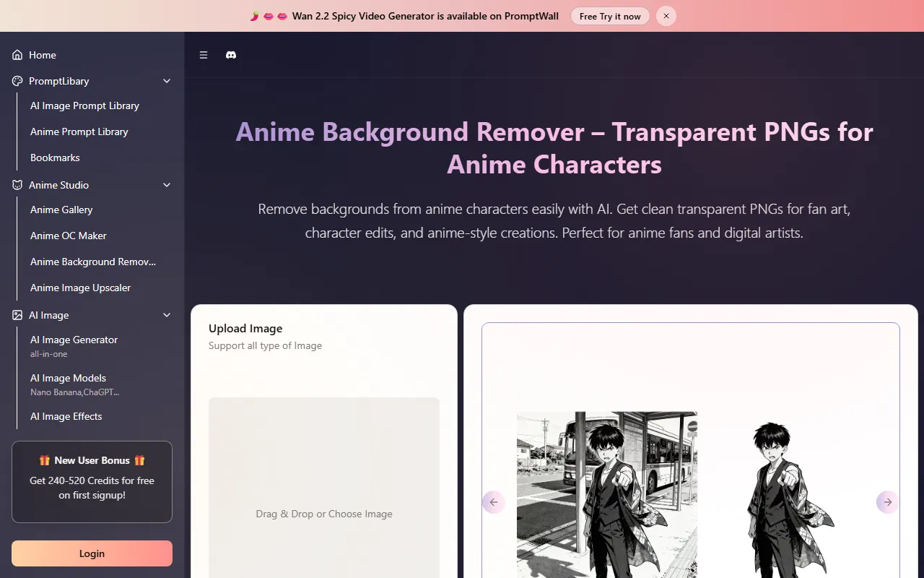Click the Anime Studio cat icon
The width and height of the screenshot is (924, 578).
[x=17, y=185]
